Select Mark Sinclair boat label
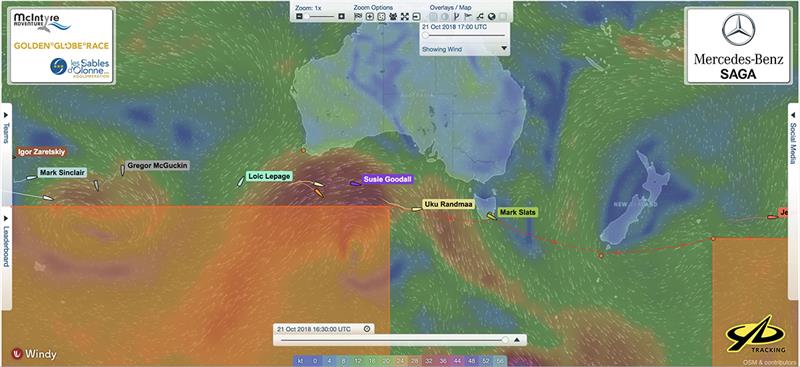Screen dimensions: 800x367 pyautogui.click(x=62, y=173)
